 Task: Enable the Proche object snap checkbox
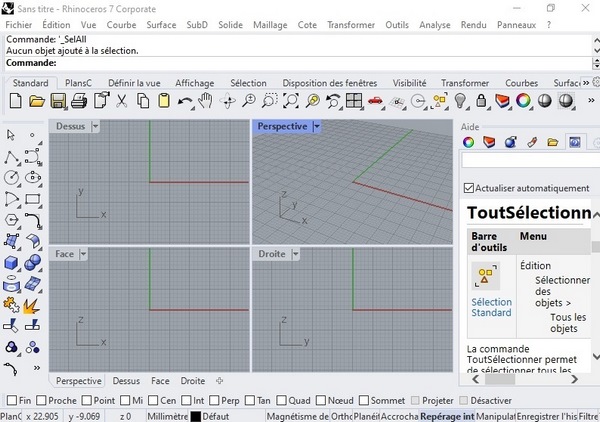(41, 400)
